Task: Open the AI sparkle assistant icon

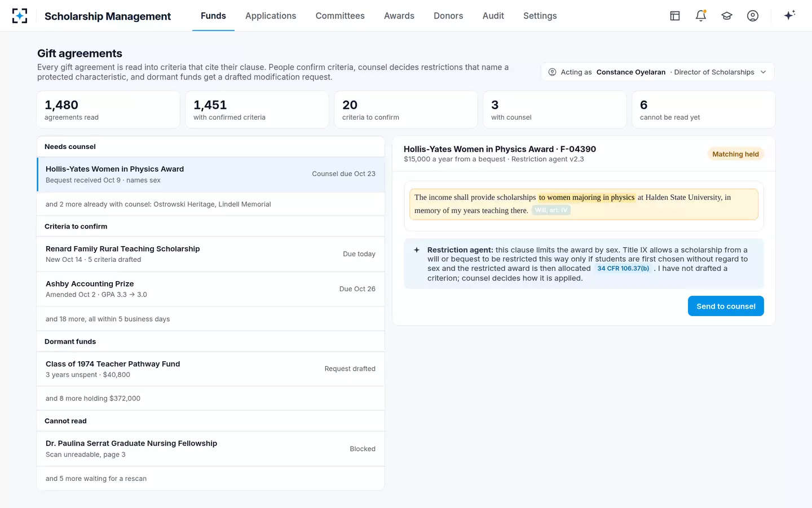Action: point(789,15)
